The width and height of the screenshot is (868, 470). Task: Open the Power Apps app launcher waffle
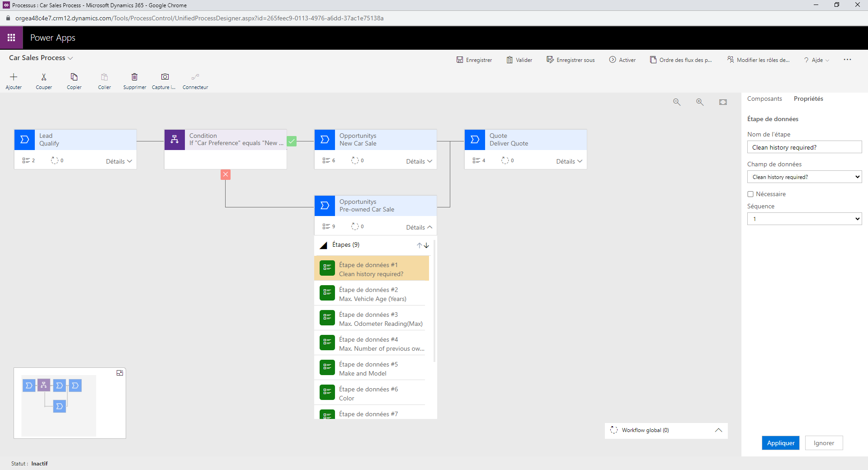[x=11, y=38]
